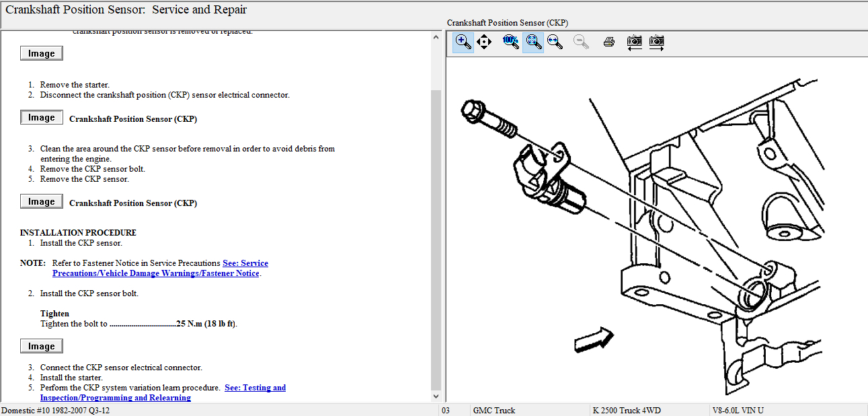This screenshot has height=416, width=868.
Task: Reset diagram to 100% zoom
Action: 511,42
